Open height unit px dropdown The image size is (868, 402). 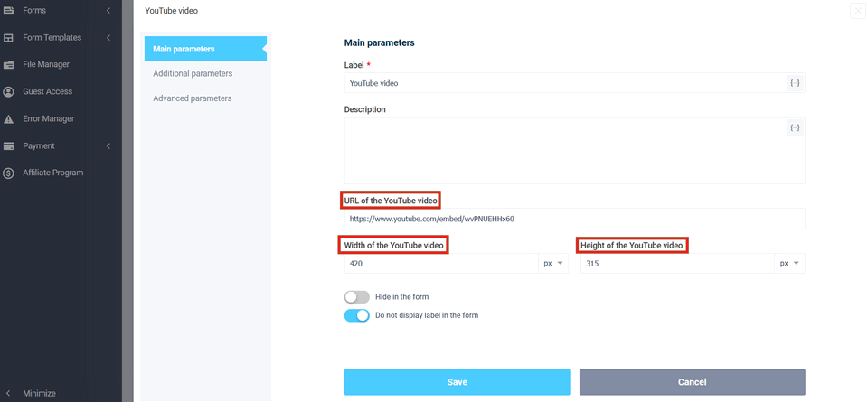click(x=789, y=264)
